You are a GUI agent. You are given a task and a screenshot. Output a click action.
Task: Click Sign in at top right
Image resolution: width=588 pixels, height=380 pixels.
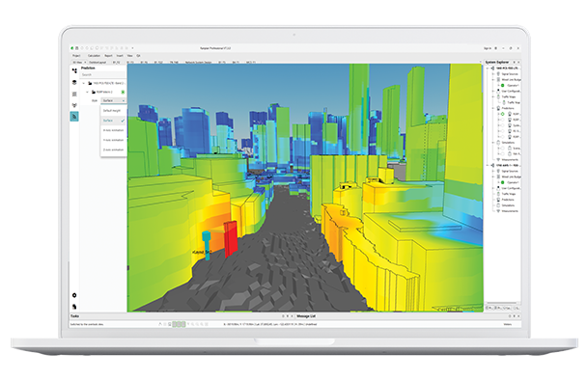point(488,48)
